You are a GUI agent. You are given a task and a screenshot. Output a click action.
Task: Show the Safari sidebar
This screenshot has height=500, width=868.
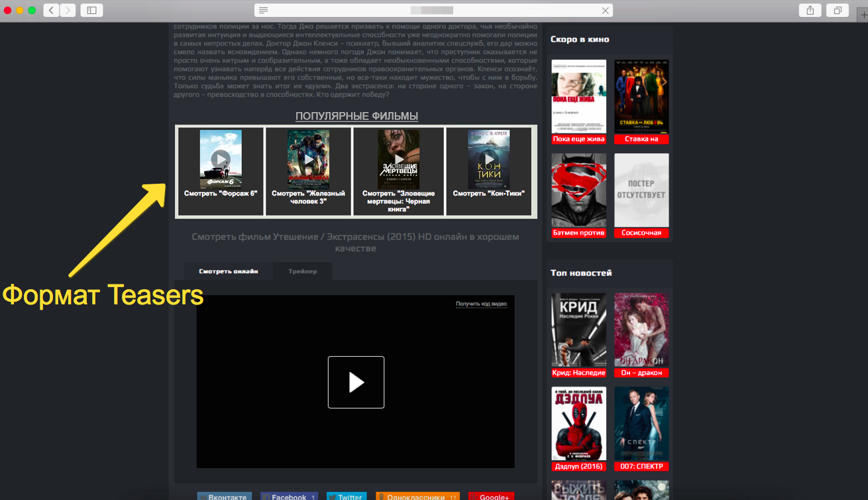(x=91, y=10)
